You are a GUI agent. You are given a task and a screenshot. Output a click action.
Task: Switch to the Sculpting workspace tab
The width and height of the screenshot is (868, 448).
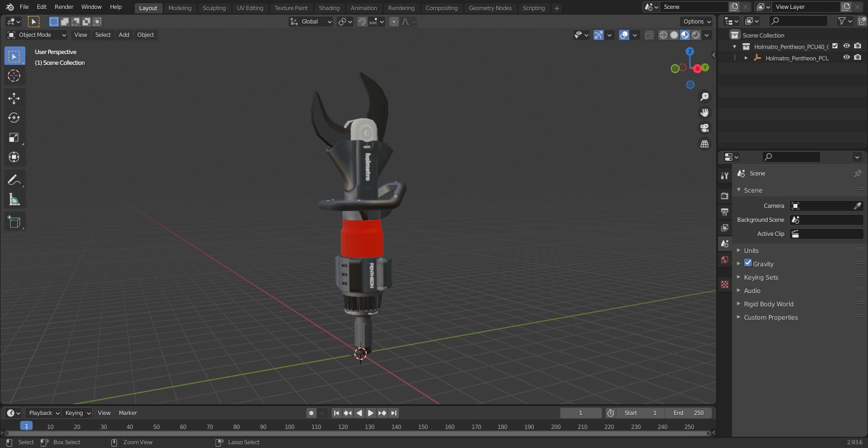click(214, 8)
